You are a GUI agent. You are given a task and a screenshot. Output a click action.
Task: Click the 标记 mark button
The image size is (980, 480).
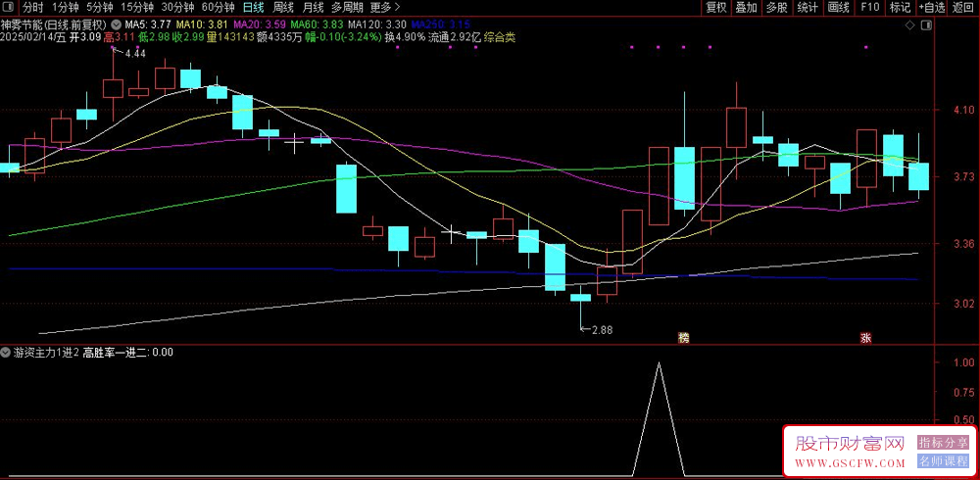click(x=900, y=8)
